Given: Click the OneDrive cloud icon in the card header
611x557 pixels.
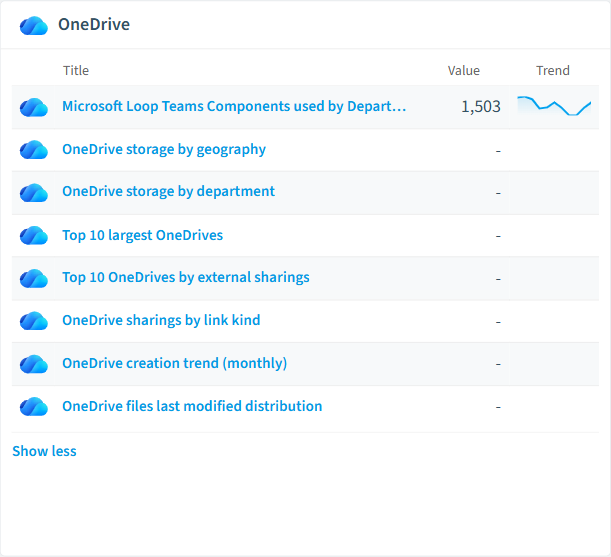Looking at the screenshot, I should (x=34, y=26).
